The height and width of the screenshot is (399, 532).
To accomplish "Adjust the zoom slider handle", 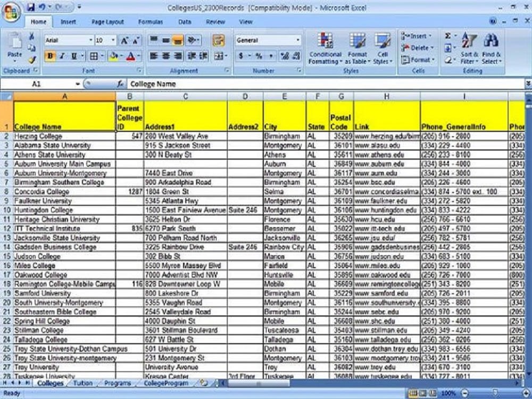I will pyautogui.click(x=495, y=393).
